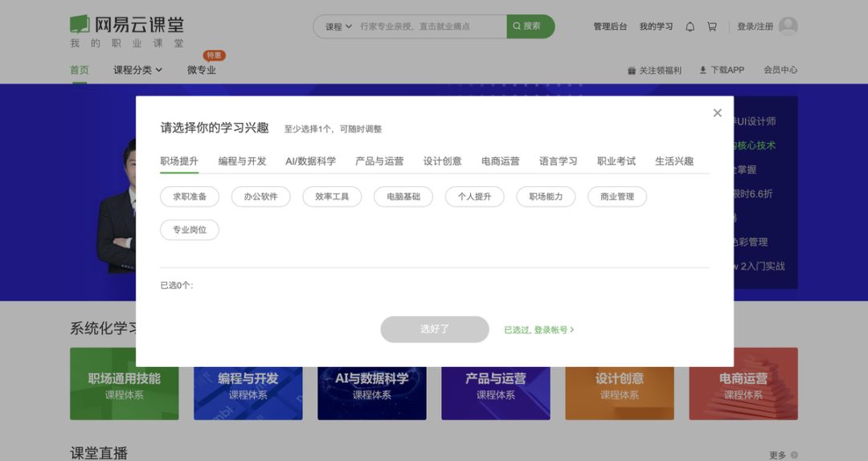Open the 电商运营 course system card
The width and height of the screenshot is (868, 461).
pyautogui.click(x=743, y=384)
